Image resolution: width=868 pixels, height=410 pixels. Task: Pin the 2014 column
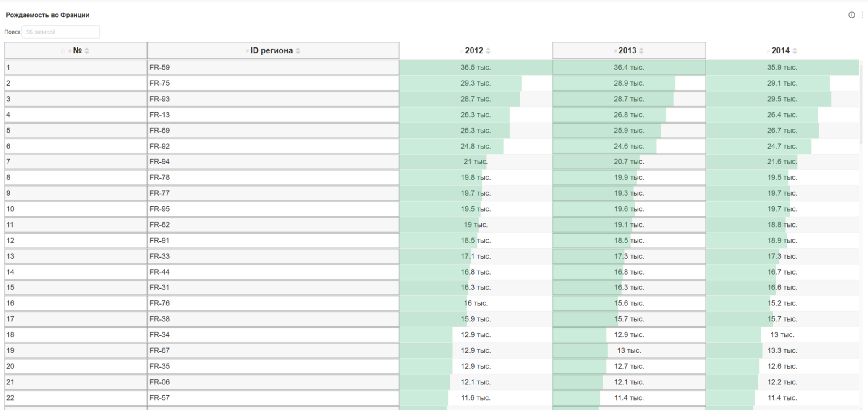768,51
